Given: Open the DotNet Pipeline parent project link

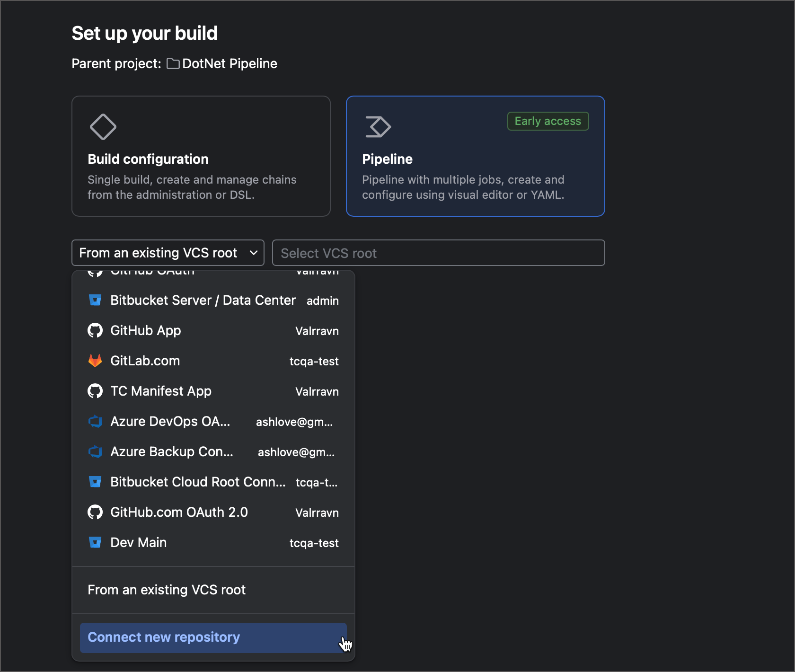Looking at the screenshot, I should click(229, 63).
